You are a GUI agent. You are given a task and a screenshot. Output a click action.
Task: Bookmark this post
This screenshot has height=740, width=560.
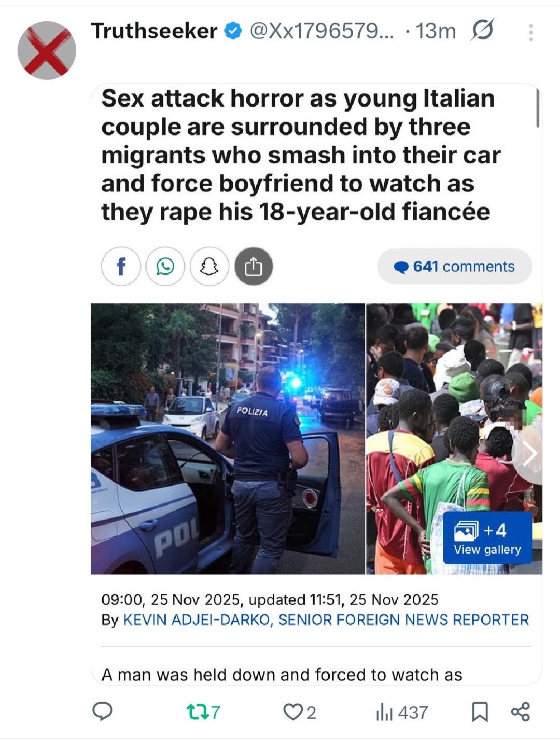coord(480,712)
